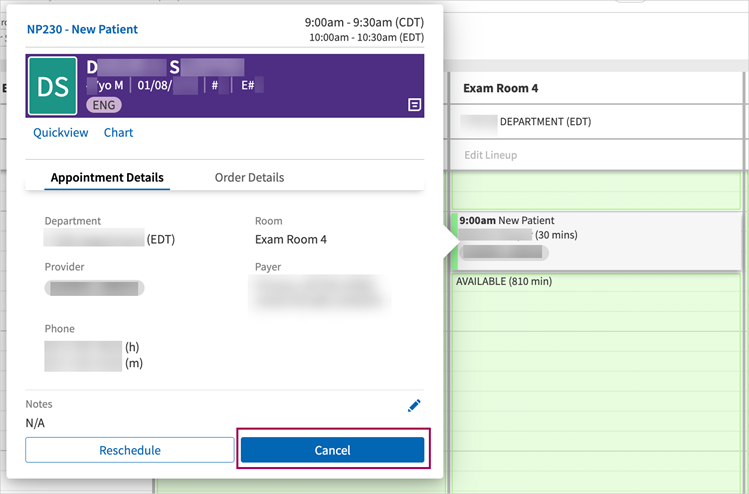Click the home phone (h) entry
Viewport: 749px width, 494px height.
92,347
